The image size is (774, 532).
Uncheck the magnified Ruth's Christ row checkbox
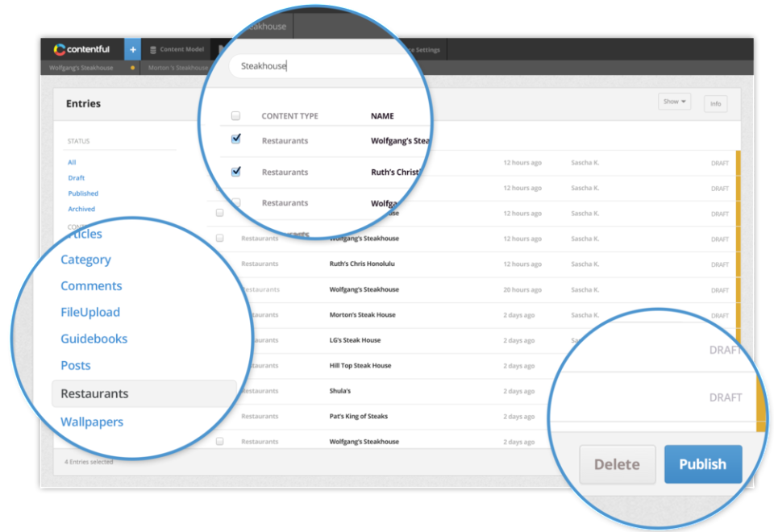[236, 171]
